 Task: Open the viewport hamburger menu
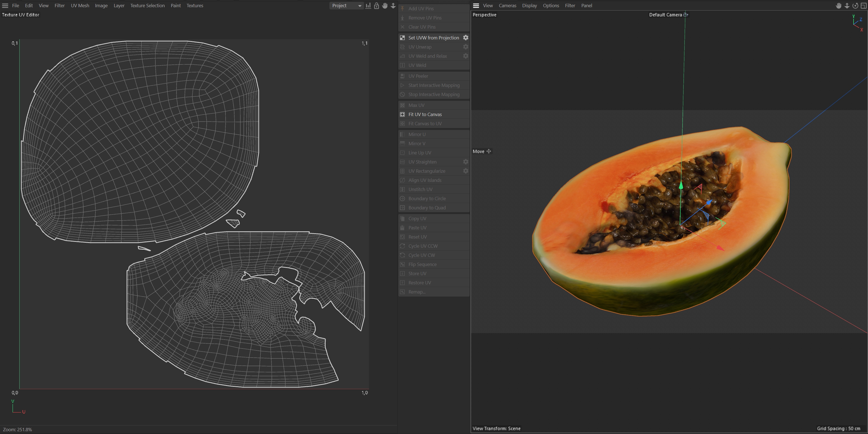[476, 6]
